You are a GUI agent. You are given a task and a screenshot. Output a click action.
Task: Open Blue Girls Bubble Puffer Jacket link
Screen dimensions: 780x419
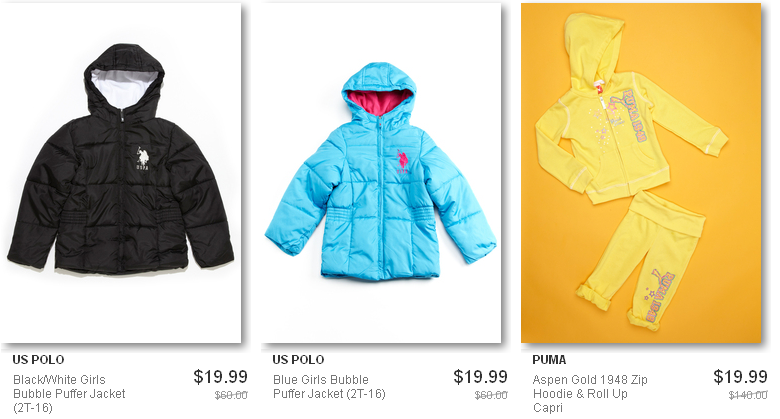pos(329,387)
